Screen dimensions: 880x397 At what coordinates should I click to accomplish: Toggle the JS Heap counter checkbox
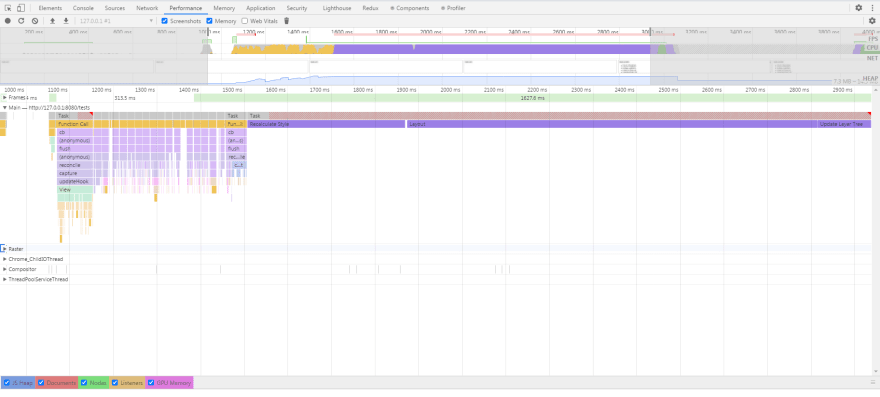tap(7, 383)
